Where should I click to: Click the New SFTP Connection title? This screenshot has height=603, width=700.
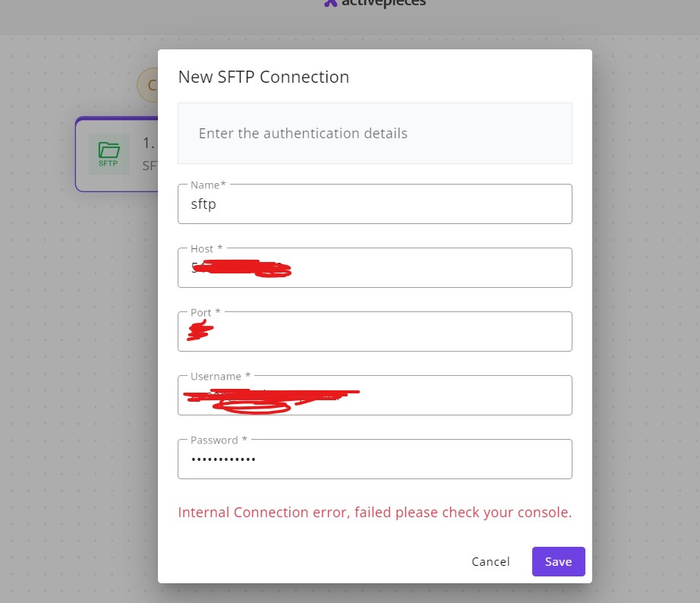pos(263,77)
